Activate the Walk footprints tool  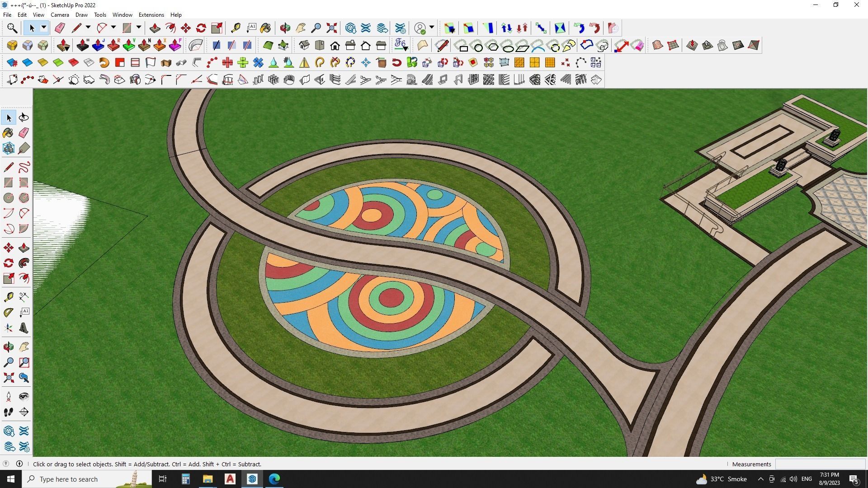(8, 412)
